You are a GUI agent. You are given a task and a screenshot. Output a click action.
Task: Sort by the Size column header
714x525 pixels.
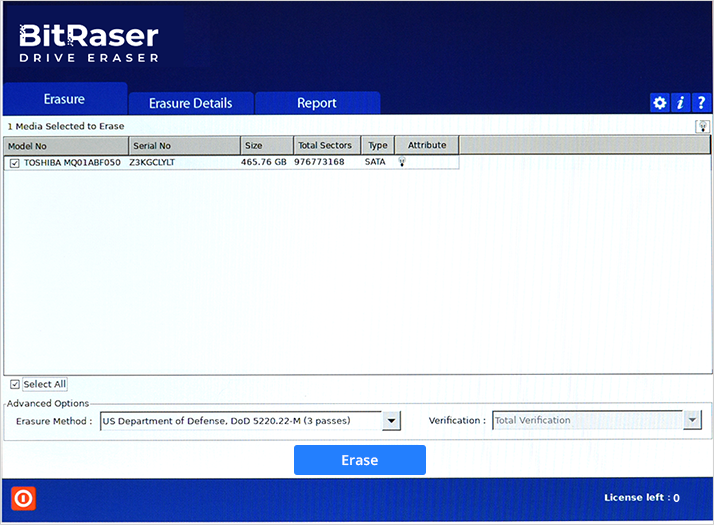click(x=267, y=145)
